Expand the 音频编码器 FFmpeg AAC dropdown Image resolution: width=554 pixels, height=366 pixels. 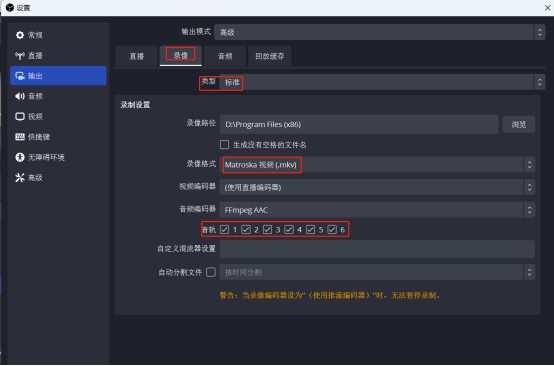pos(377,210)
